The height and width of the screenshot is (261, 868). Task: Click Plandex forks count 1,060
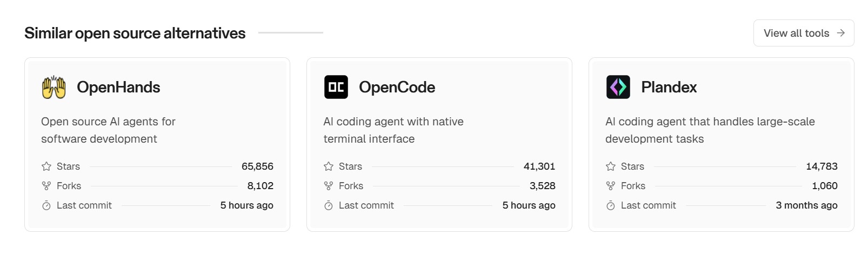point(824,186)
